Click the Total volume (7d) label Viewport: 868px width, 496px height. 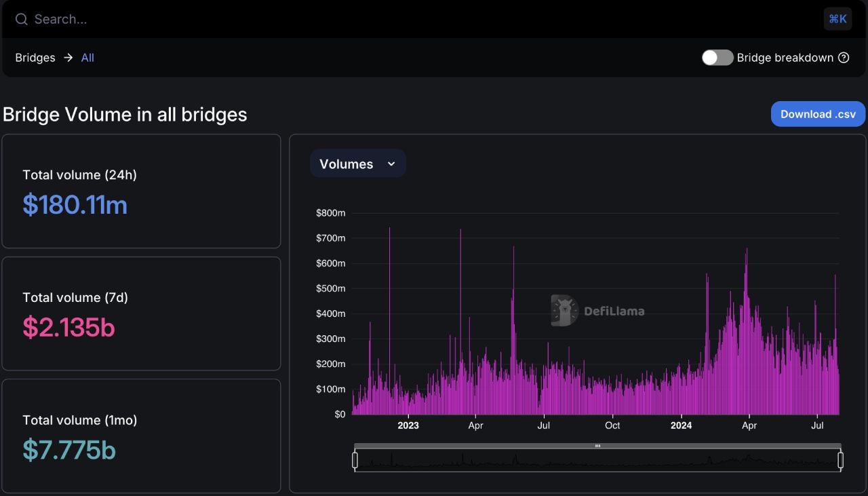point(75,298)
